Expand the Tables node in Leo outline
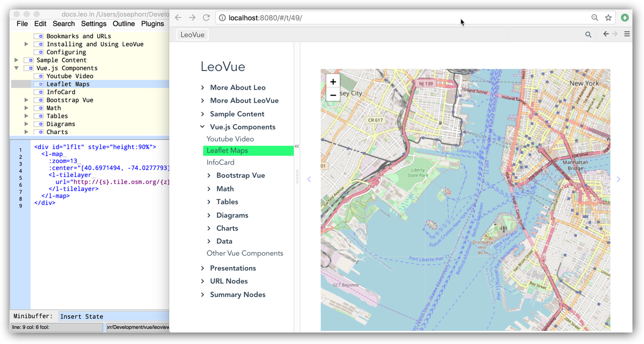This screenshot has width=644, height=344. 26,116
